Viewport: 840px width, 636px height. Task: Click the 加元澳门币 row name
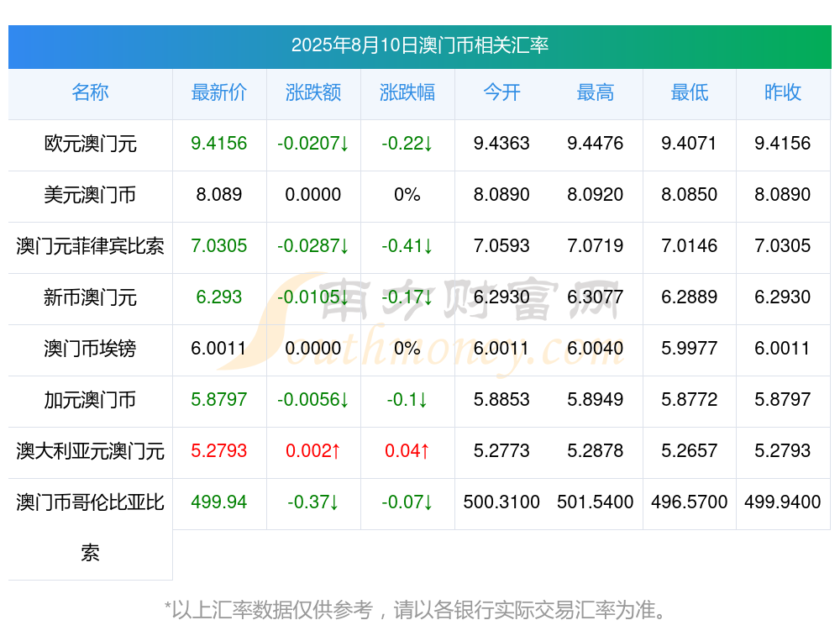90,400
